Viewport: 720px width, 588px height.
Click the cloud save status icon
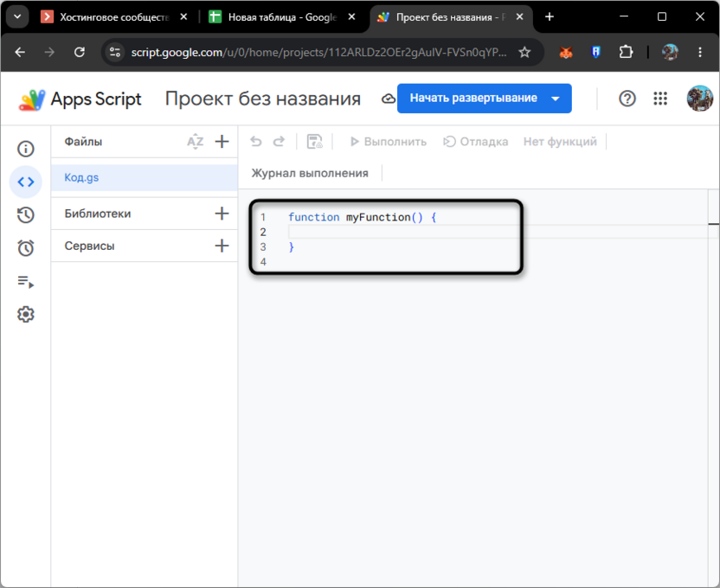(389, 99)
